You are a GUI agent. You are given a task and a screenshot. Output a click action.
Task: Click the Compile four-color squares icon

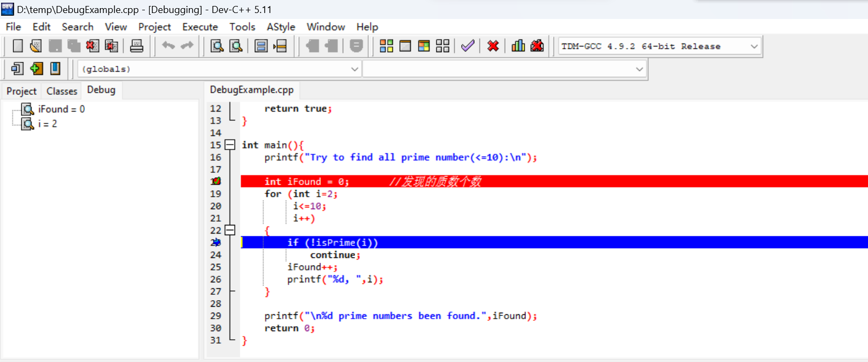(x=386, y=46)
